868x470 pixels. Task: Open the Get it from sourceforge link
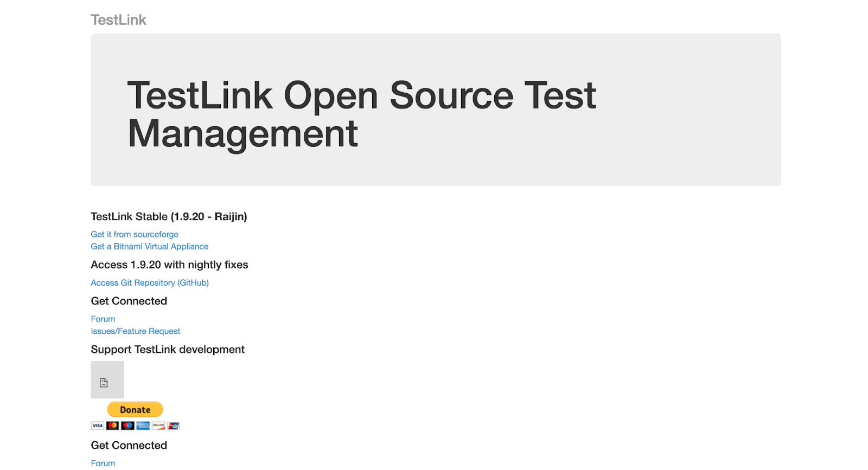tap(134, 234)
